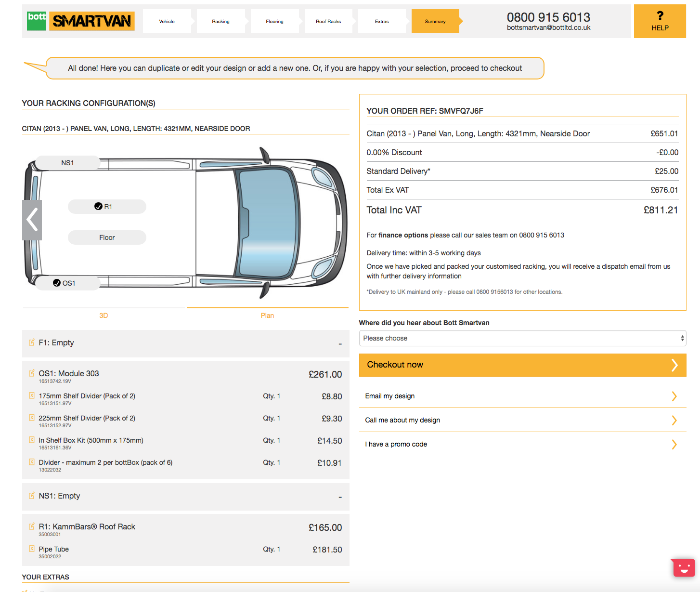Go to the Racking step tab
This screenshot has height=592, width=700.
click(220, 22)
